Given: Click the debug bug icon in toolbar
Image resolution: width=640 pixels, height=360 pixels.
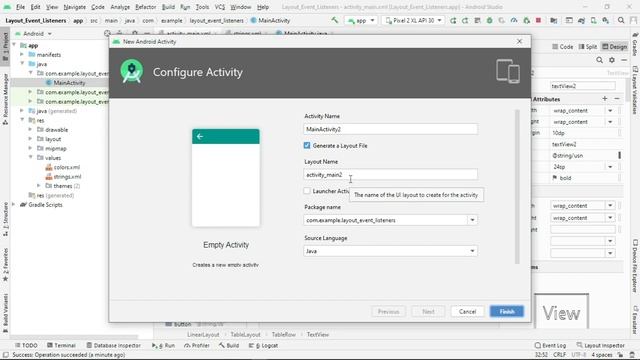Looking at the screenshot, I should pyautogui.click(x=489, y=20).
